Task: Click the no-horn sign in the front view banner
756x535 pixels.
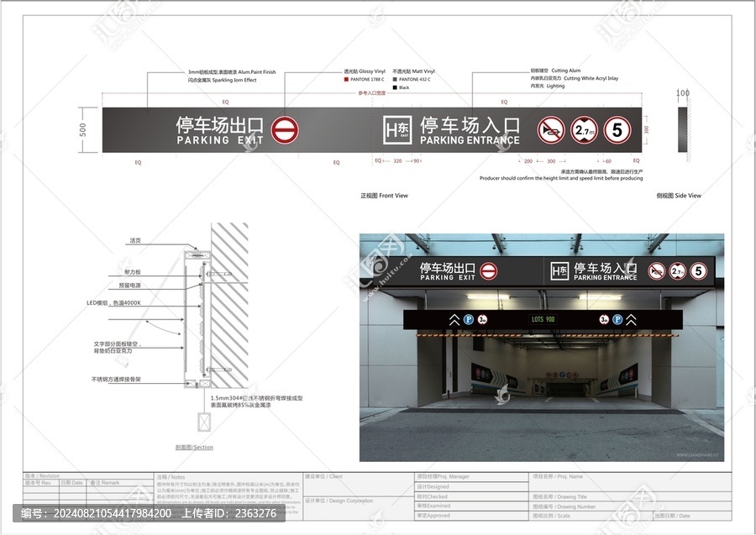Action: (551, 129)
